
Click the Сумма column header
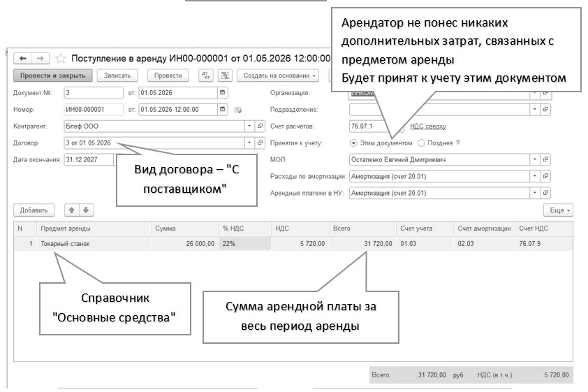point(184,228)
